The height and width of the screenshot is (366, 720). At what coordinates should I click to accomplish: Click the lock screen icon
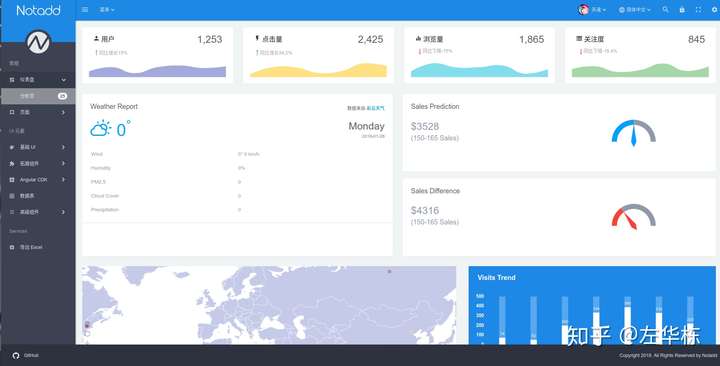[x=682, y=9]
